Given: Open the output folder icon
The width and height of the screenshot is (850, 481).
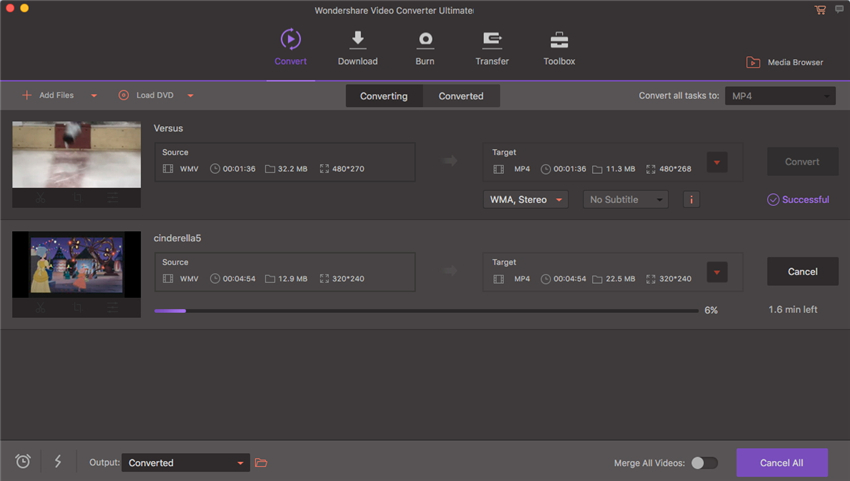Looking at the screenshot, I should coord(261,463).
